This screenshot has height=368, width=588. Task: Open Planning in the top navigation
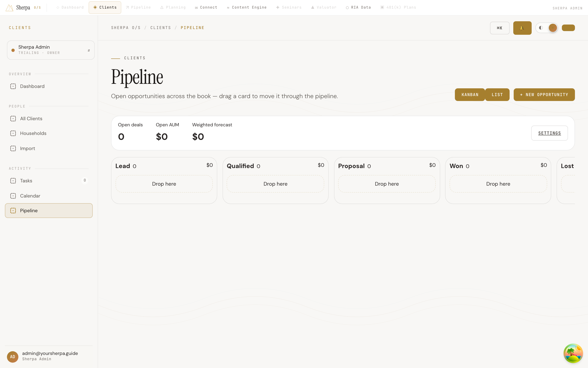[173, 7]
